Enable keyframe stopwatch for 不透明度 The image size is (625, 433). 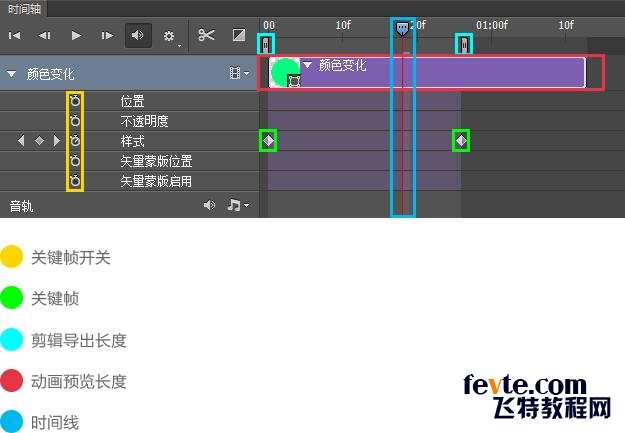(x=75, y=121)
